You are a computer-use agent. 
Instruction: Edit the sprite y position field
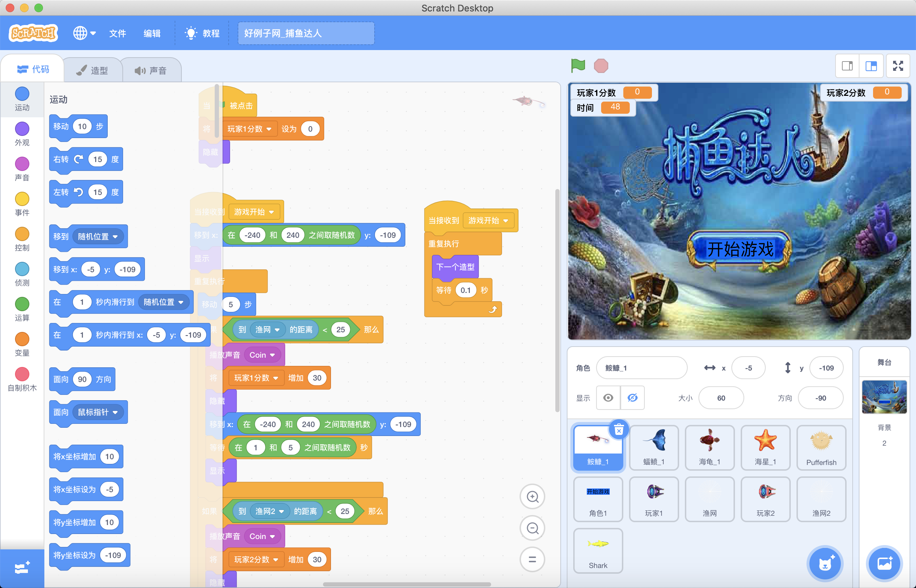[x=826, y=368]
